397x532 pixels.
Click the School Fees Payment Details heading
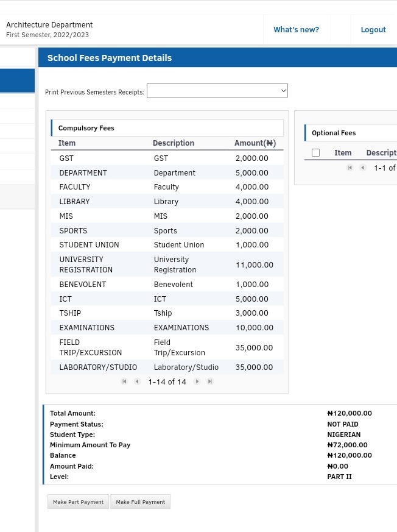coord(110,58)
